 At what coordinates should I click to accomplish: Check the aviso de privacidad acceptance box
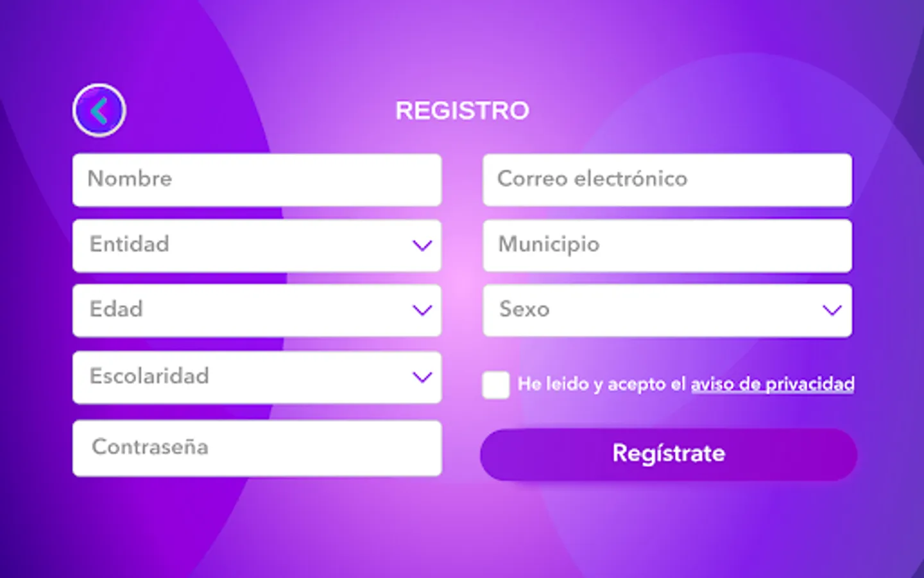pos(495,384)
